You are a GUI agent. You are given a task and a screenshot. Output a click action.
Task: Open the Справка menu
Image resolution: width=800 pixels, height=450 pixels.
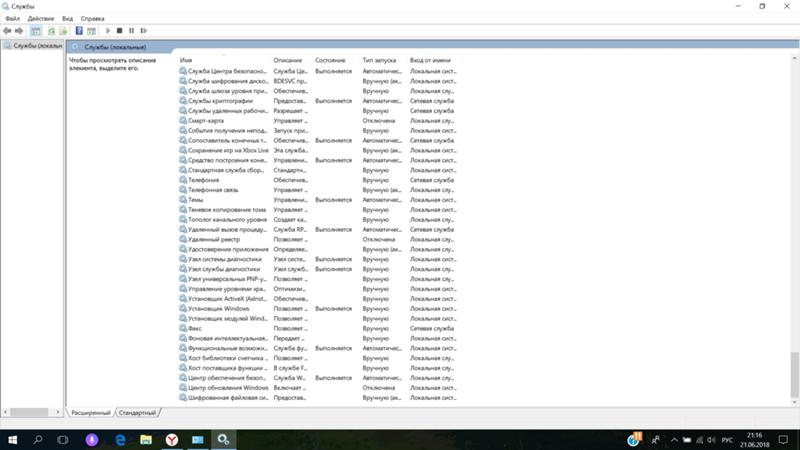tap(92, 18)
